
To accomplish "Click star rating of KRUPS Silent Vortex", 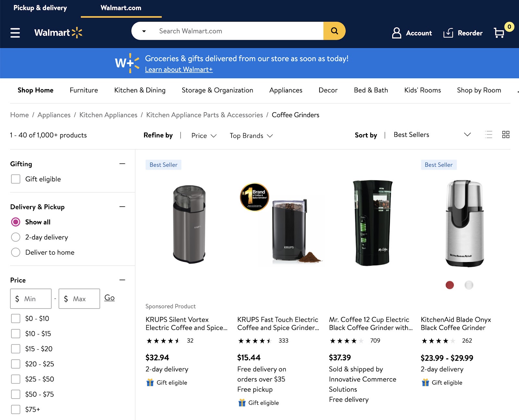I will [163, 341].
